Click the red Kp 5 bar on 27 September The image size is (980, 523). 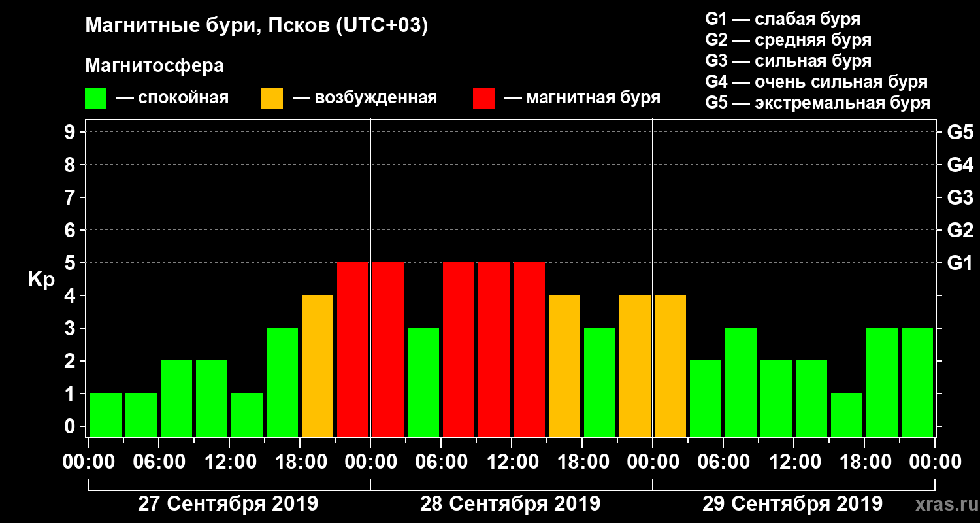pyautogui.click(x=353, y=349)
